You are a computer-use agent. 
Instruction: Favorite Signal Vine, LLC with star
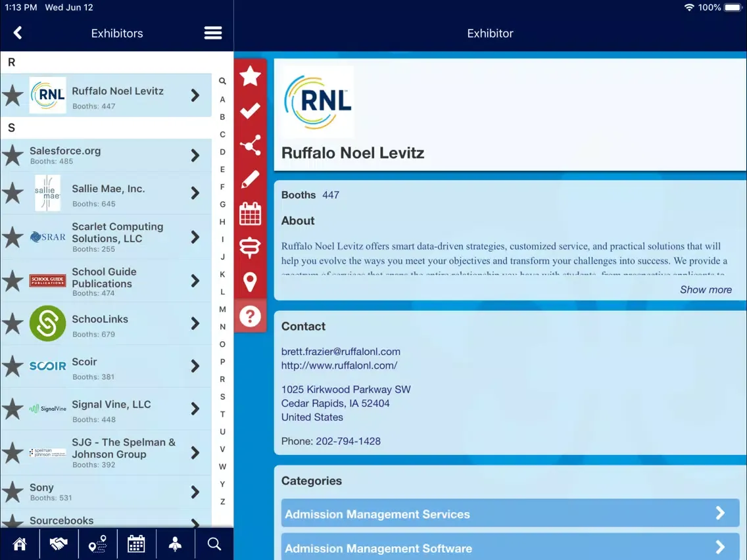pyautogui.click(x=13, y=409)
